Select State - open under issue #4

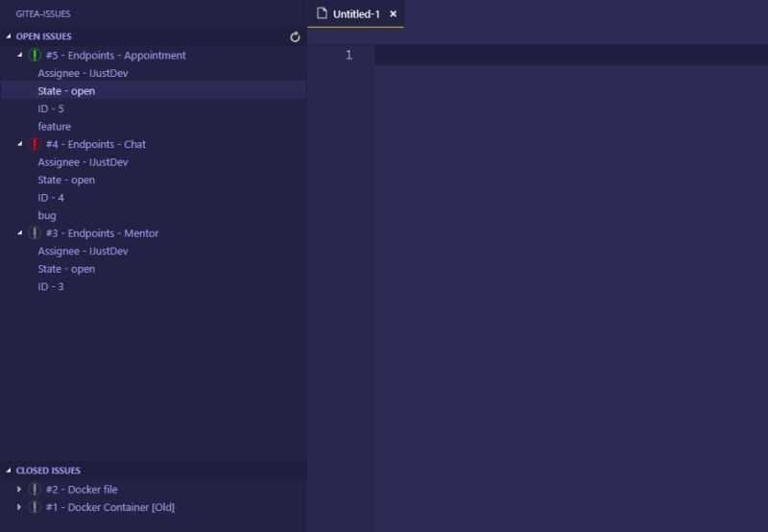click(x=66, y=180)
